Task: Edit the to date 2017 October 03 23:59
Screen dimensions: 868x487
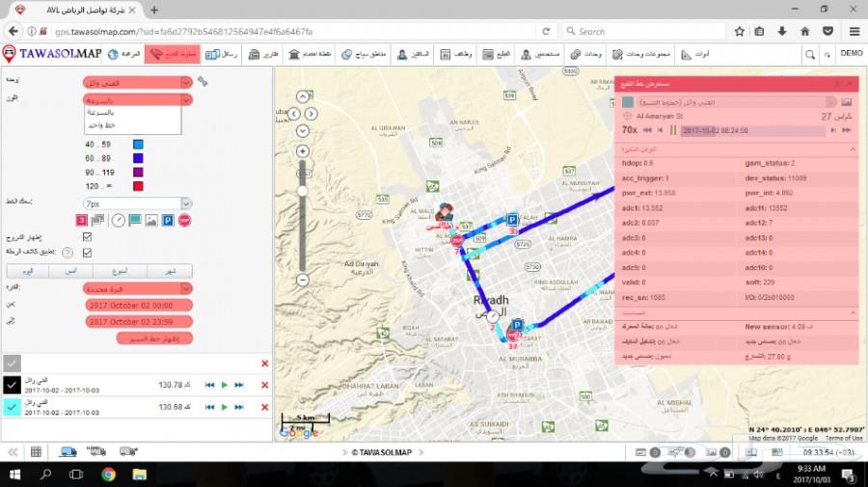Action: 139,321
